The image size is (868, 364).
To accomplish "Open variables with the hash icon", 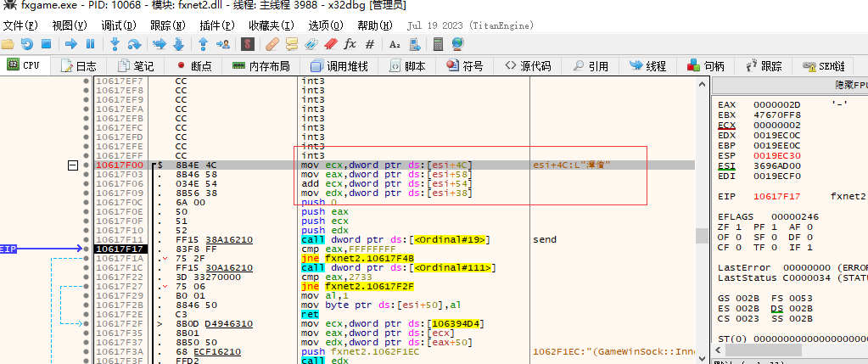I will [x=370, y=44].
